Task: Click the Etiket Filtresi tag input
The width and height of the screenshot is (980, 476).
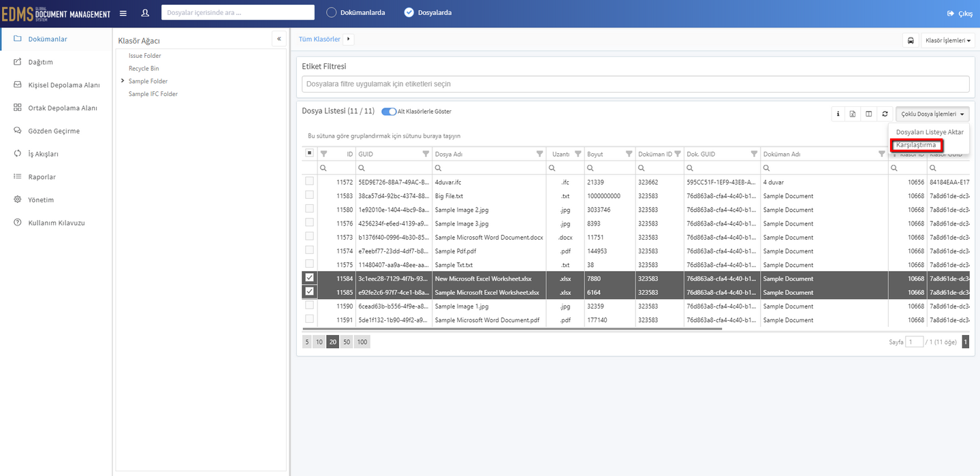Action: click(x=635, y=84)
